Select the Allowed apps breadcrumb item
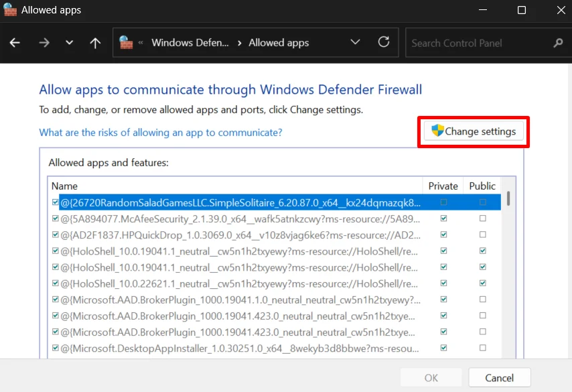 (279, 42)
